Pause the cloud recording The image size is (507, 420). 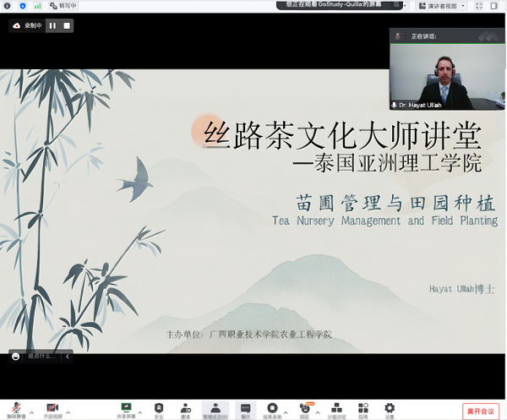[52, 25]
